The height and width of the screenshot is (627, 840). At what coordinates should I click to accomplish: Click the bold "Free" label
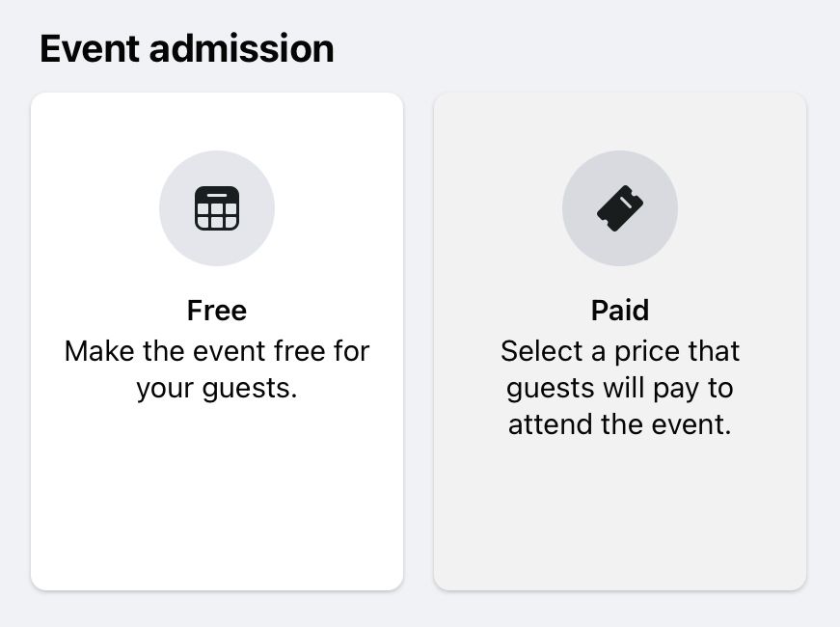pos(217,311)
